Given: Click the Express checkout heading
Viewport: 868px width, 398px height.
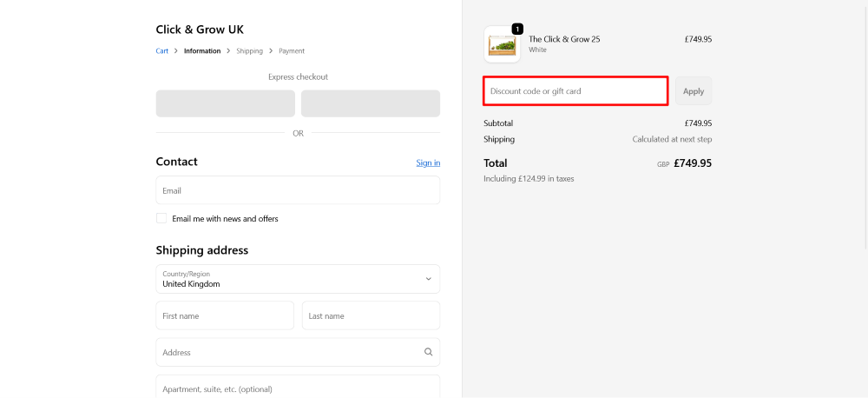Looking at the screenshot, I should (298, 77).
